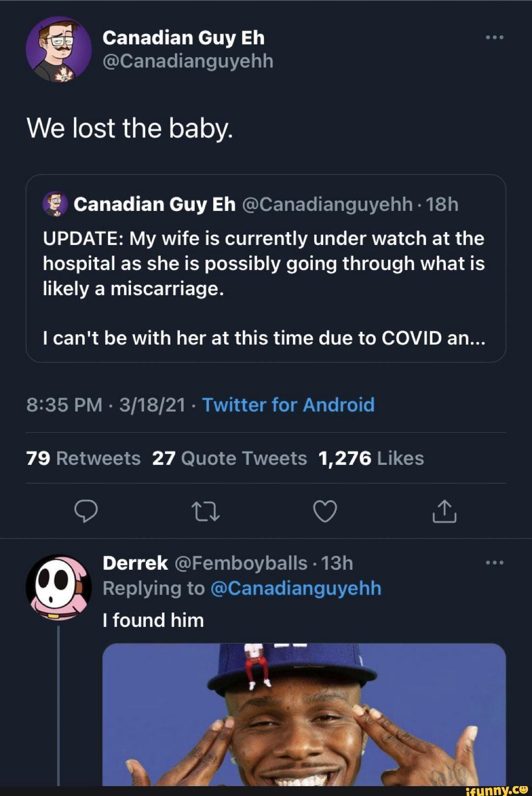This screenshot has width=532, height=796.
Task: Tap the reply speech bubble icon
Action: [x=86, y=511]
